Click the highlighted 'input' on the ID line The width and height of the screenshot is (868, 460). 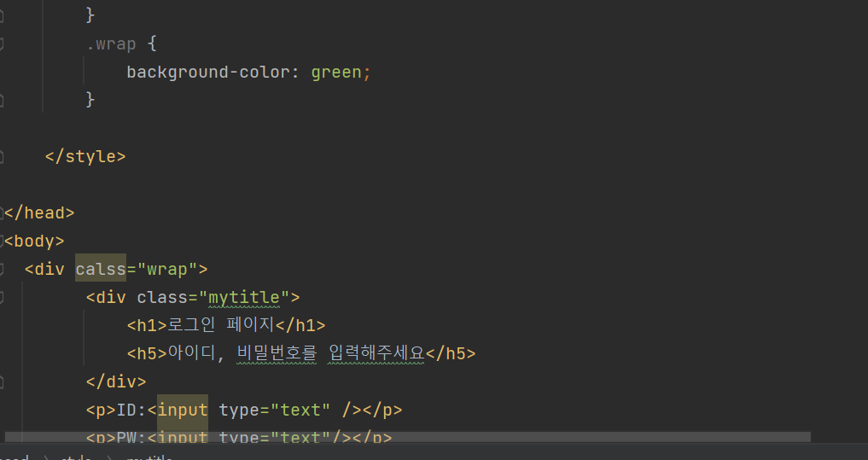coord(183,410)
